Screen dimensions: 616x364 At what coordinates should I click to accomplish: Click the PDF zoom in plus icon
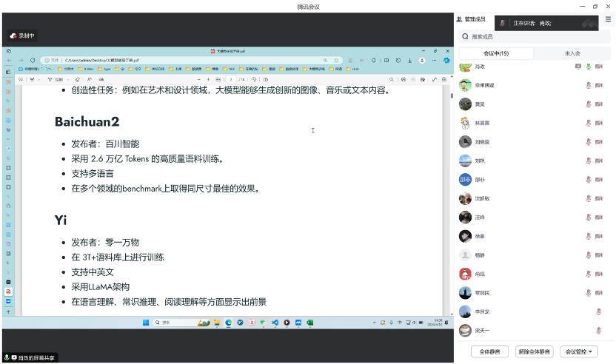point(208,79)
